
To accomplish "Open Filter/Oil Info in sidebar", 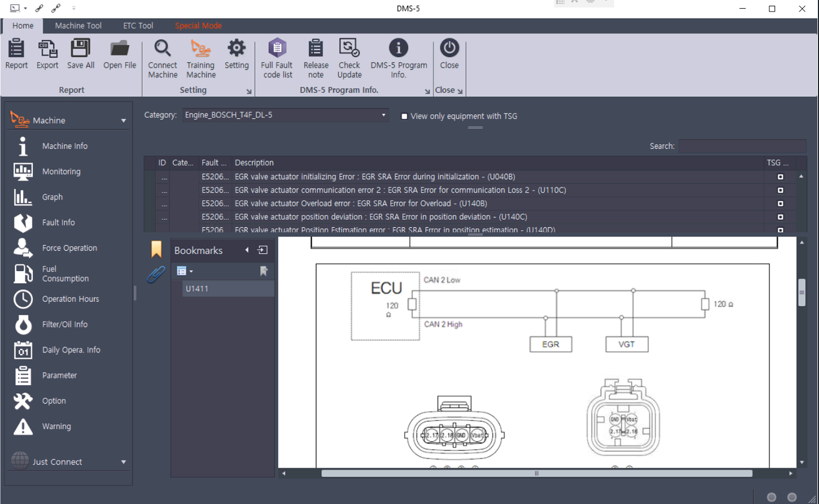I will click(65, 324).
